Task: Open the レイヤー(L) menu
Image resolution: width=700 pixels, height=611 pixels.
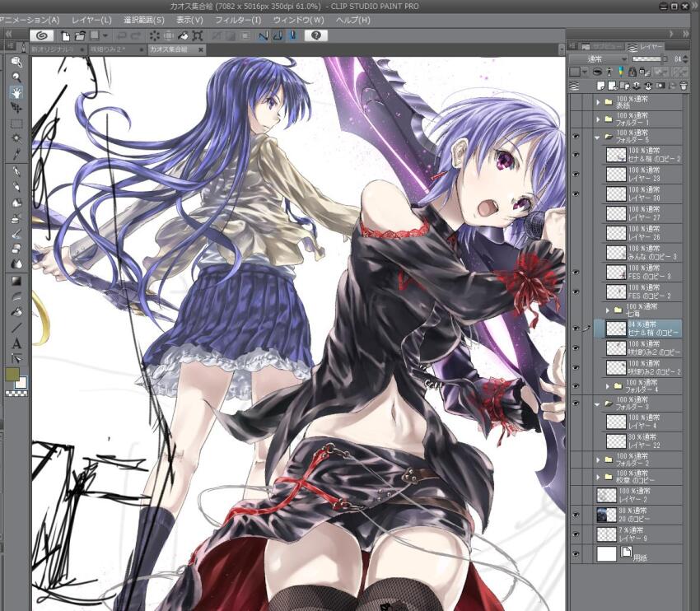Action: pos(91,20)
